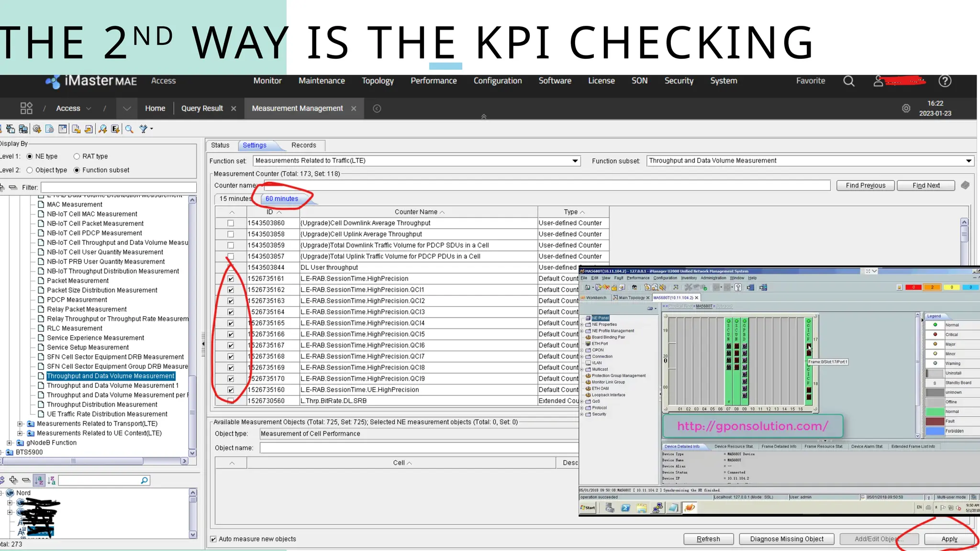This screenshot has width=980, height=551.
Task: Click search magnifier in NE tree search box
Action: pos(144,480)
